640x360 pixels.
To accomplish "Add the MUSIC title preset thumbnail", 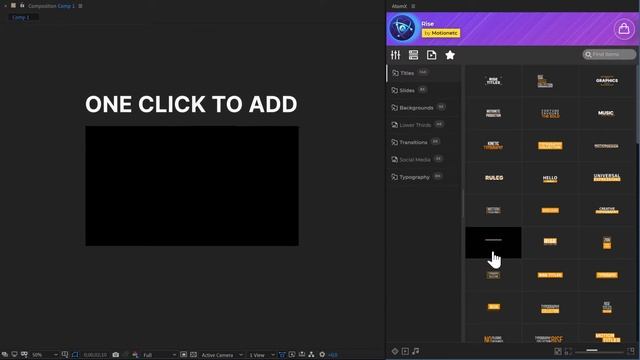I will click(x=607, y=113).
